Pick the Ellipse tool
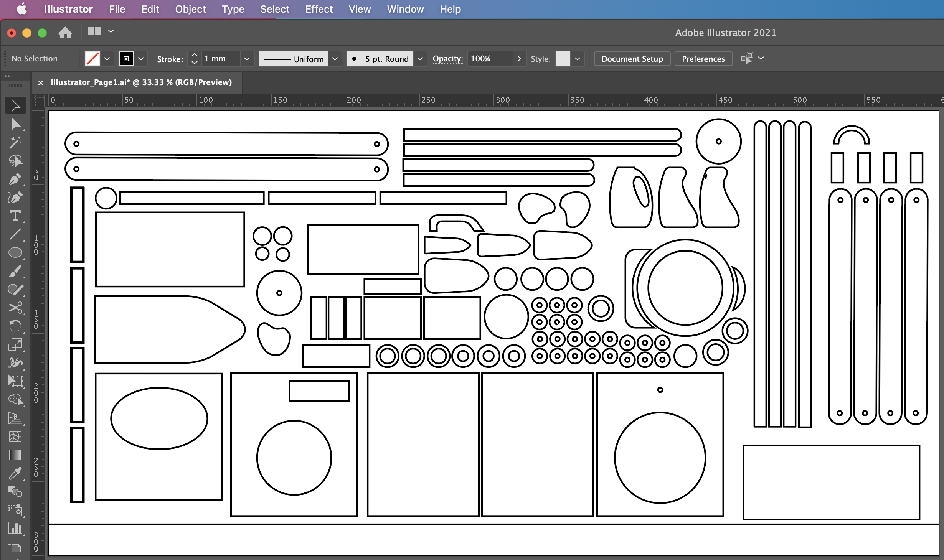944x560 pixels. [15, 252]
